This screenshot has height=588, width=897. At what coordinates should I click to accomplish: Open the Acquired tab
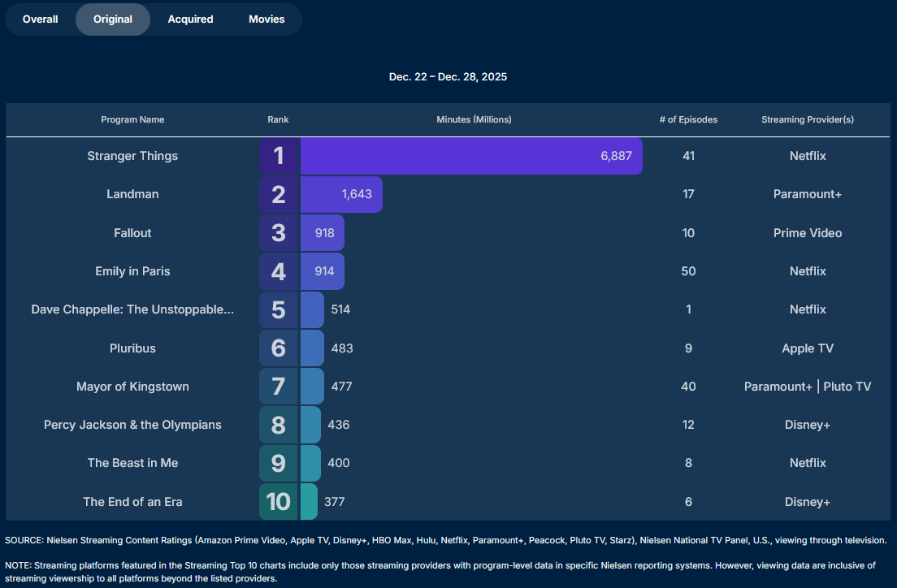point(190,19)
